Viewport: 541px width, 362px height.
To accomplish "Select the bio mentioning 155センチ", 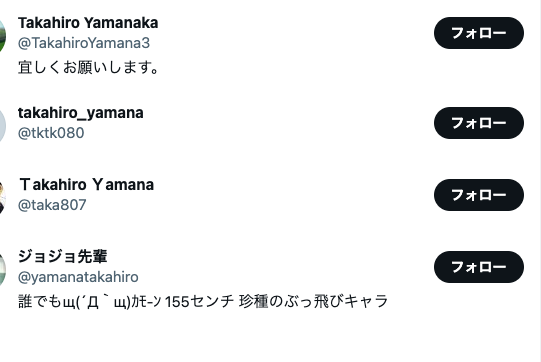I will coord(203,302).
